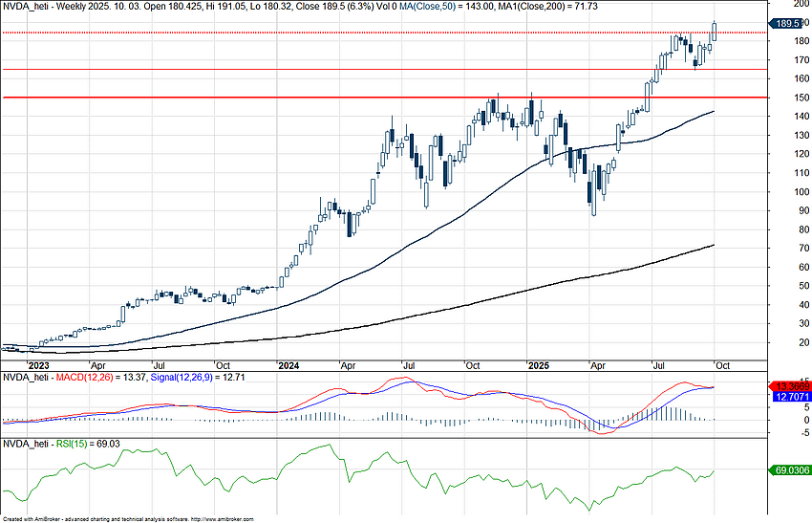The width and height of the screenshot is (812, 523).
Task: Click the most recent weekly candle
Action: (714, 32)
